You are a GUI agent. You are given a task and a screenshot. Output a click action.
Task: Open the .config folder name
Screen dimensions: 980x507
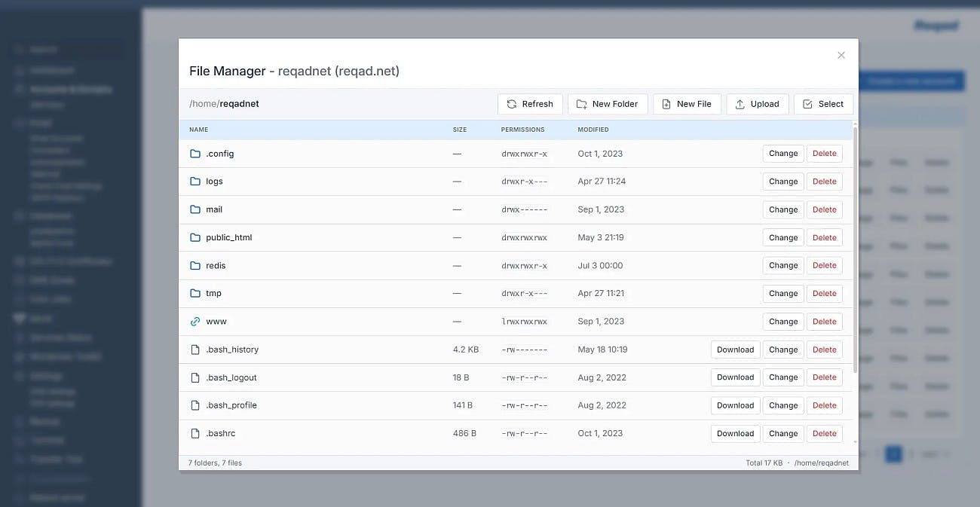coord(220,154)
